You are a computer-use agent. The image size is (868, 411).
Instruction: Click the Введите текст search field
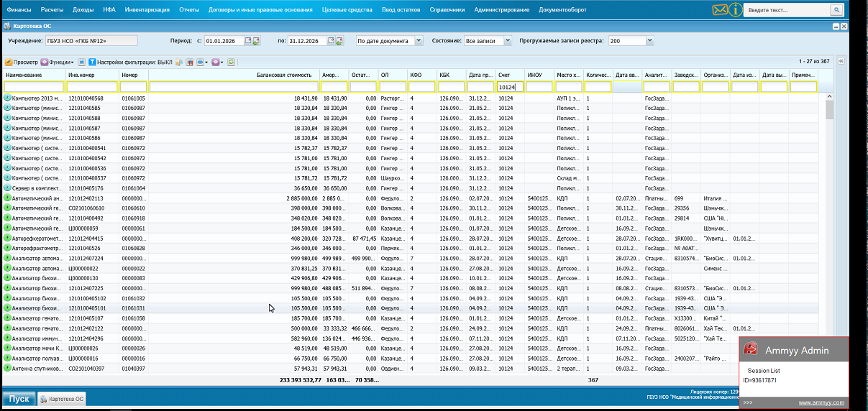(787, 10)
